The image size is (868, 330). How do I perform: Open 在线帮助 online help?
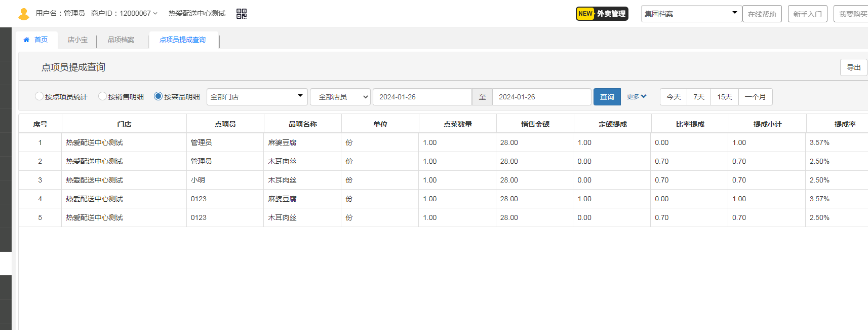point(762,14)
